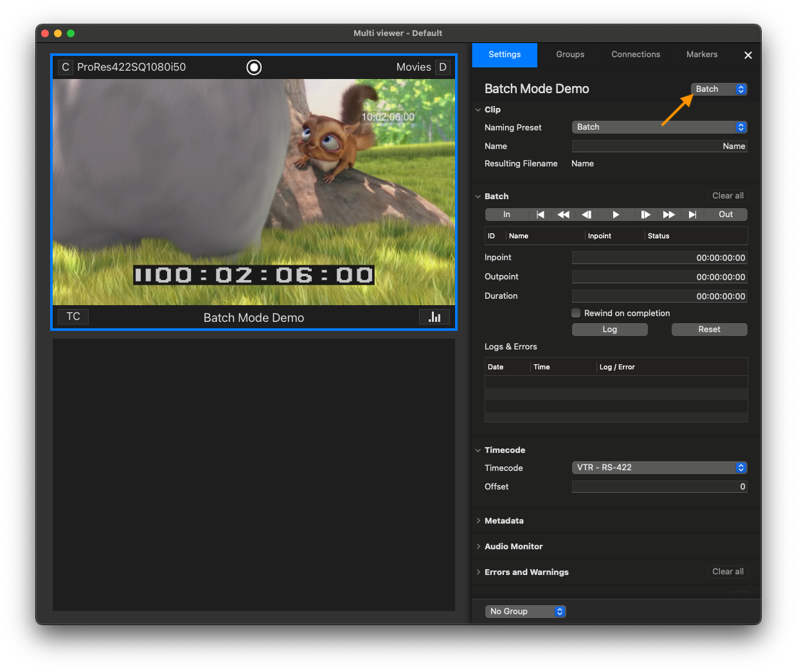Close the settings panel with X
The height and width of the screenshot is (672, 797).
click(748, 55)
